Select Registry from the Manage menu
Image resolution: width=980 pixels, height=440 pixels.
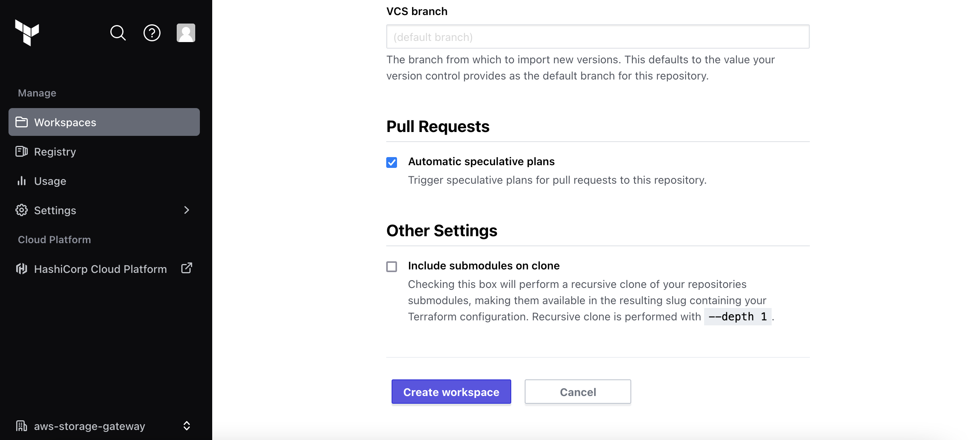click(55, 151)
